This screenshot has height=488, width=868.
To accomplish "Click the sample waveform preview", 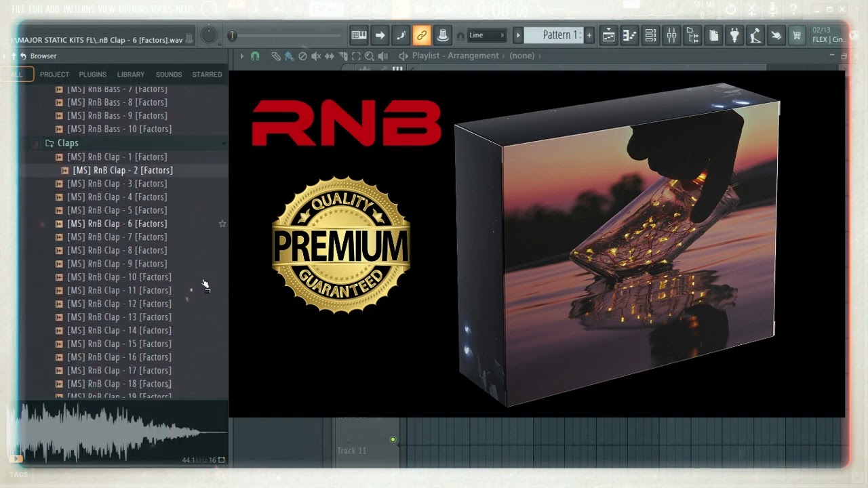I will click(x=117, y=433).
